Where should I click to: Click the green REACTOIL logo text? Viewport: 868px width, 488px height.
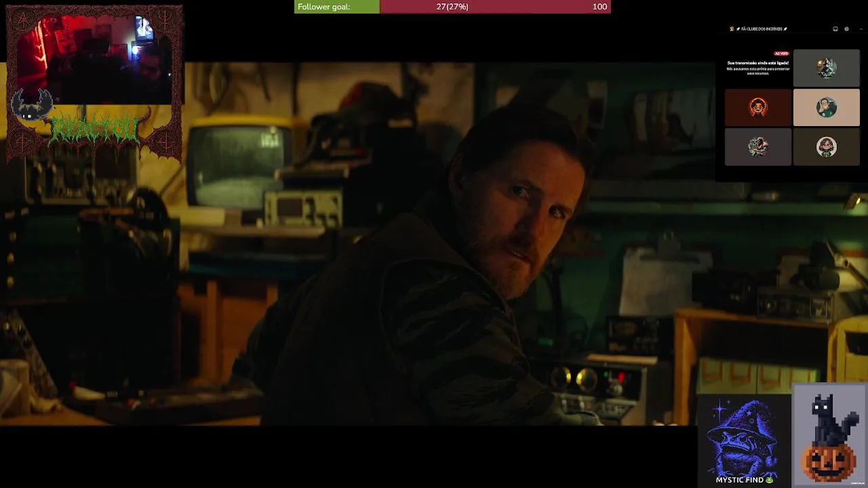[x=95, y=129]
